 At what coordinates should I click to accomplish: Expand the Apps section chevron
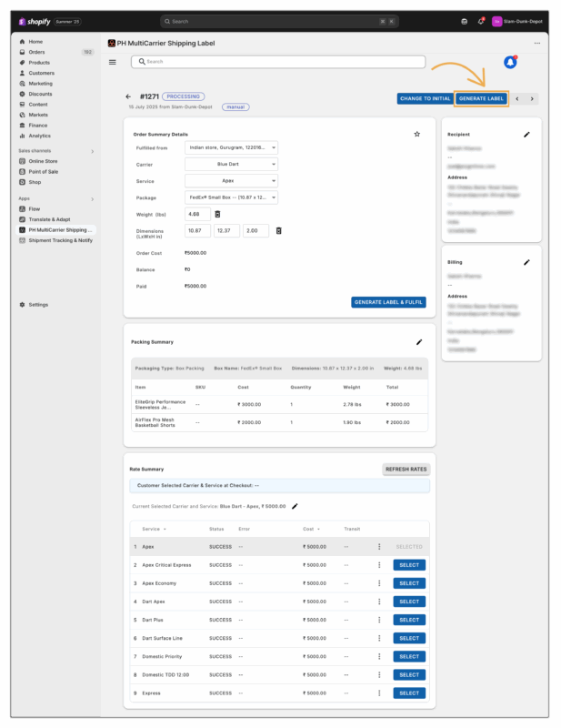(93, 199)
